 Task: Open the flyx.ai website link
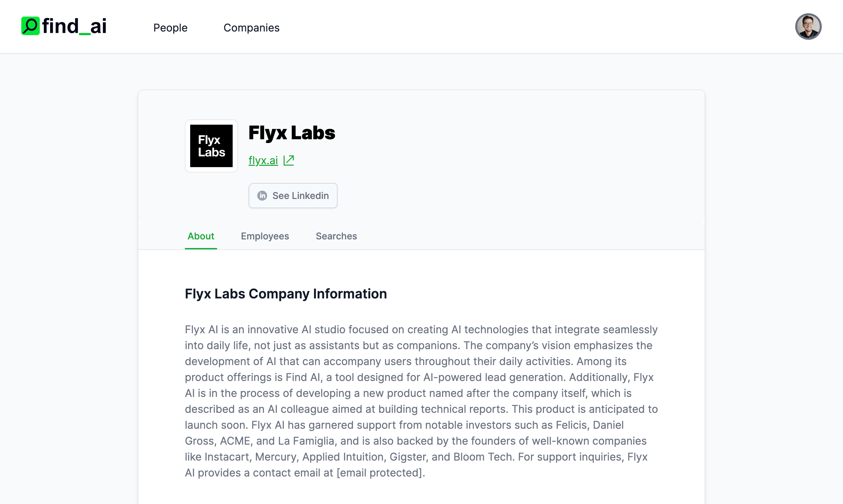tap(263, 160)
